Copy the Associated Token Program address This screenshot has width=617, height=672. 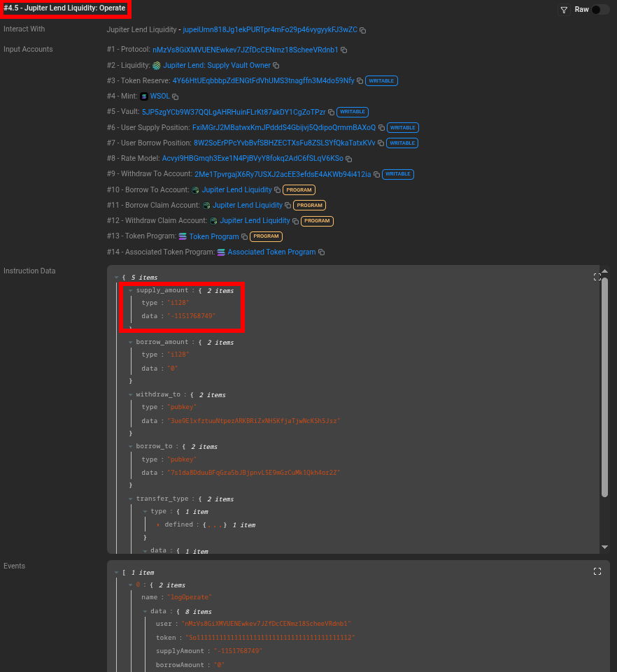click(x=322, y=252)
